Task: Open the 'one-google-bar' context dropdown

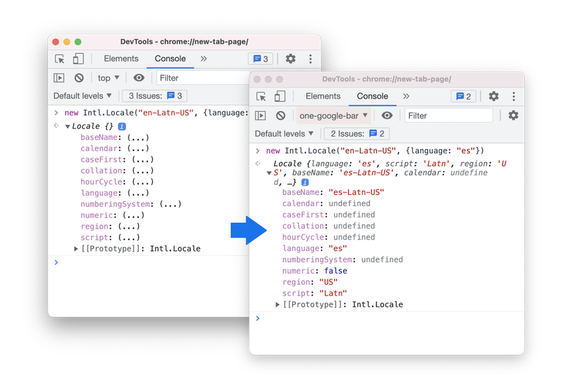Action: (x=333, y=115)
